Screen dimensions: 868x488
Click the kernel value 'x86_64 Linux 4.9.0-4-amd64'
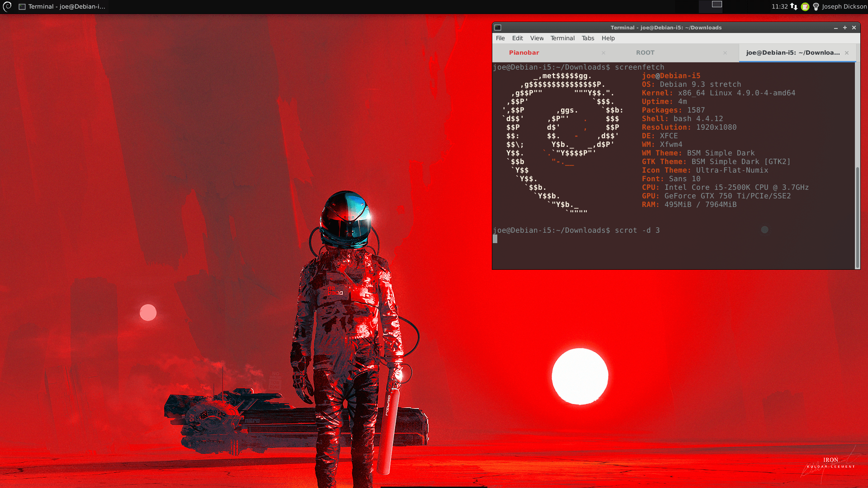tap(736, 93)
